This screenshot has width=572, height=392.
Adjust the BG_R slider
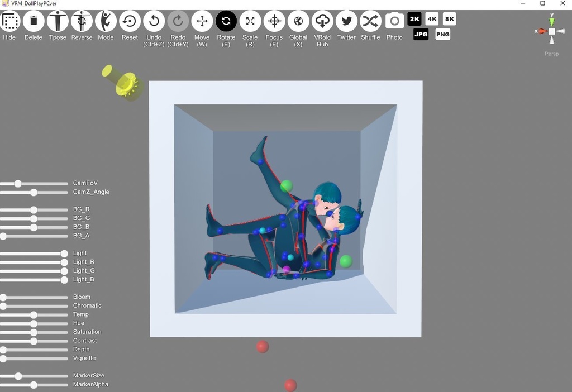[x=34, y=210]
